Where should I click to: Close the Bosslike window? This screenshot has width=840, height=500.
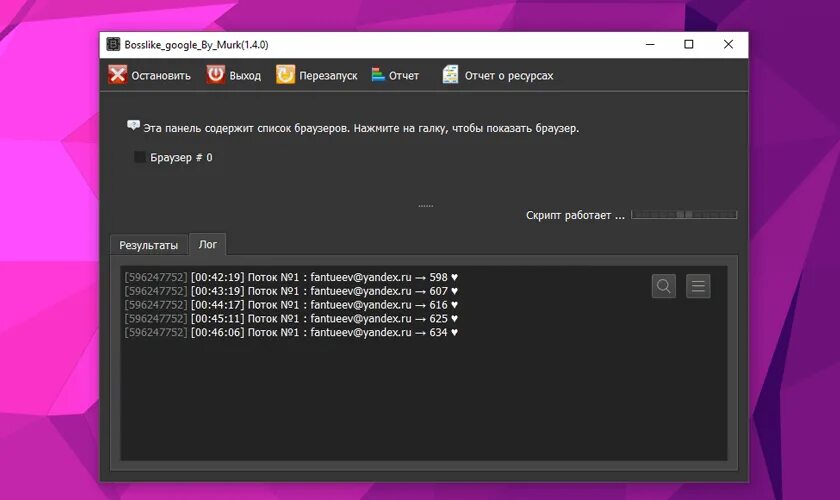point(728,44)
